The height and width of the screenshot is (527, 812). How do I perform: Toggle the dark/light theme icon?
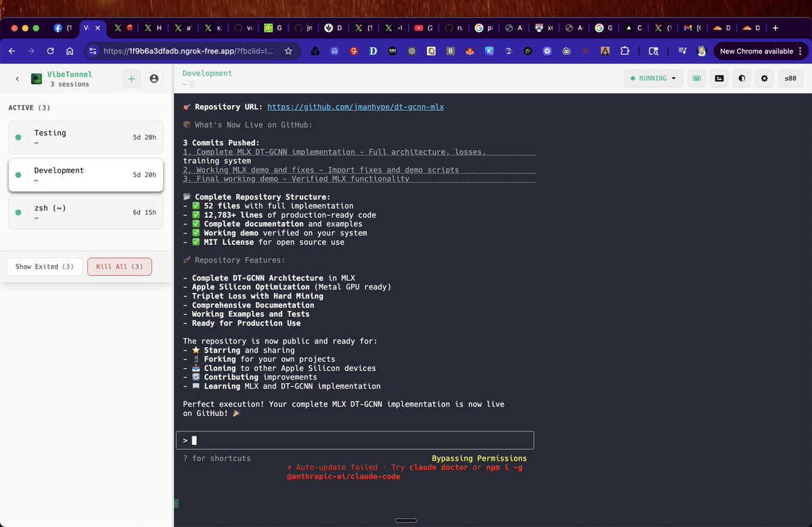click(742, 78)
